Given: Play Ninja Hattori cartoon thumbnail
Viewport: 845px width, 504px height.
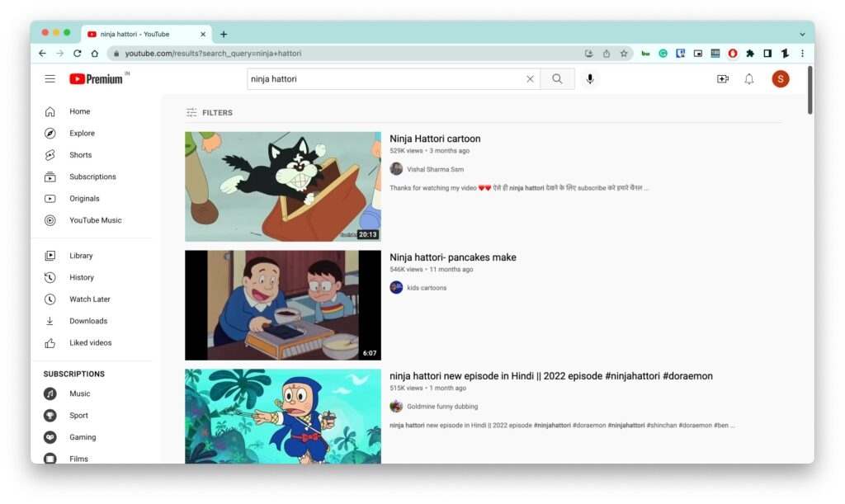Looking at the screenshot, I should 283,187.
